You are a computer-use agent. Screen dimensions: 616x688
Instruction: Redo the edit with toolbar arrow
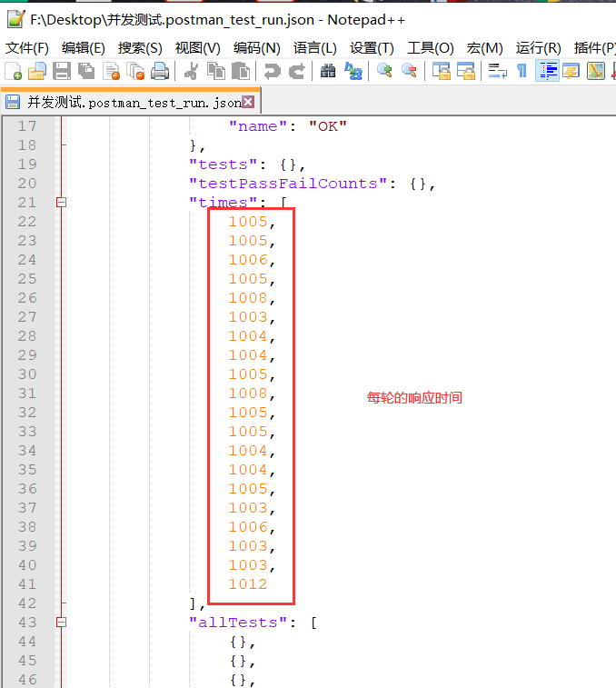click(296, 71)
